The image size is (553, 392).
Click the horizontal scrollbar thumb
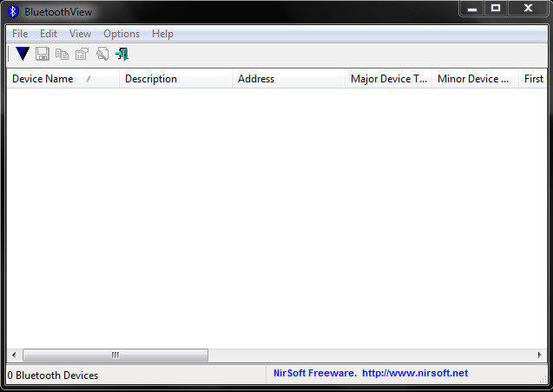coord(115,355)
